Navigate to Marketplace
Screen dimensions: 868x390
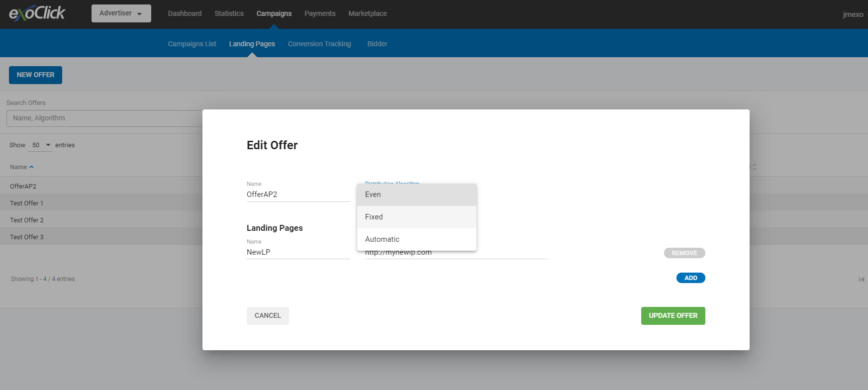[x=368, y=13]
